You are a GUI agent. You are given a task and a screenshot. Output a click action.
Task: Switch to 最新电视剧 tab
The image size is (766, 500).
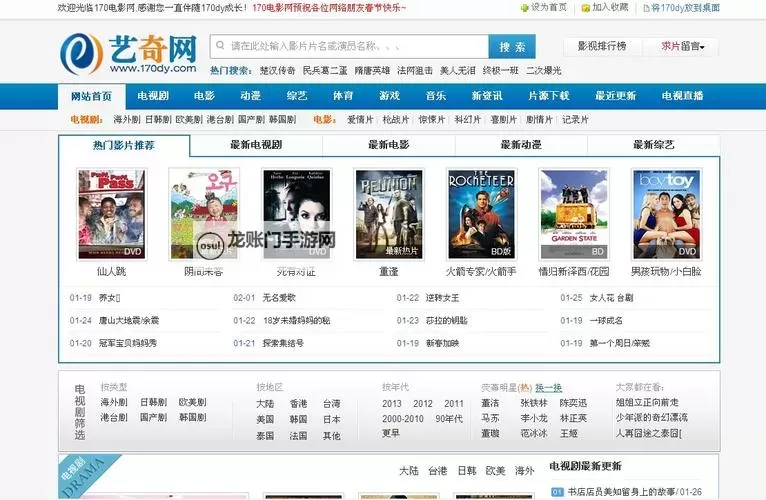click(256, 145)
